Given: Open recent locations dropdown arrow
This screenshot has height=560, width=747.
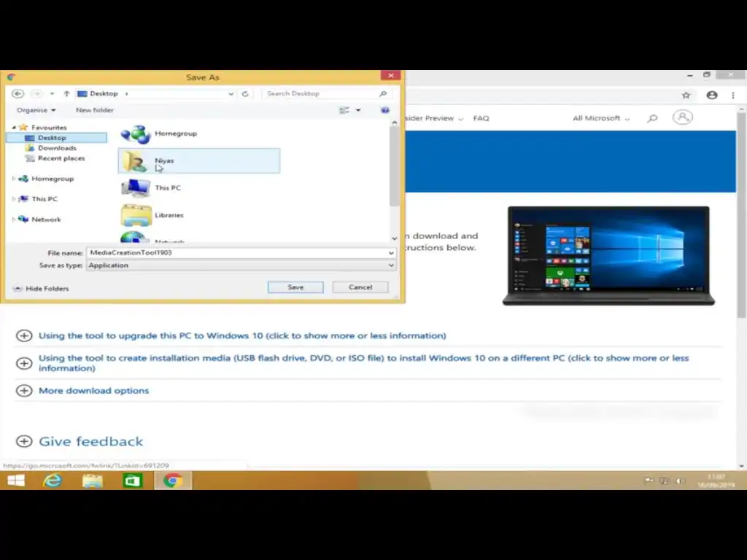Looking at the screenshot, I should point(52,94).
